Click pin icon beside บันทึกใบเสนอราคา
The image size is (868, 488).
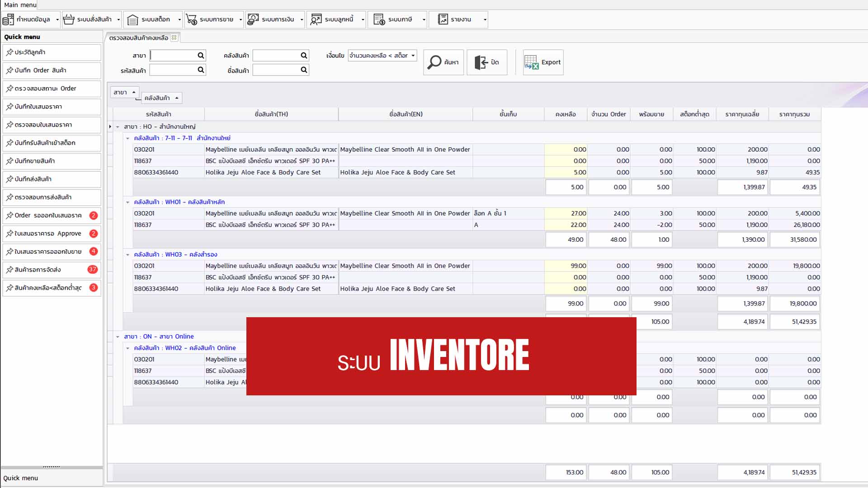click(x=9, y=107)
